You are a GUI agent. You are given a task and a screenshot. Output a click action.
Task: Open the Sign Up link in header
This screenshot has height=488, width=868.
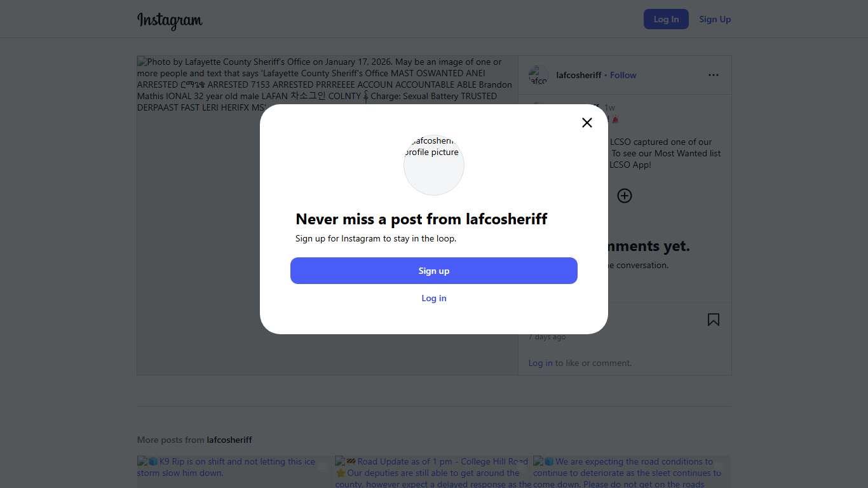pyautogui.click(x=715, y=19)
